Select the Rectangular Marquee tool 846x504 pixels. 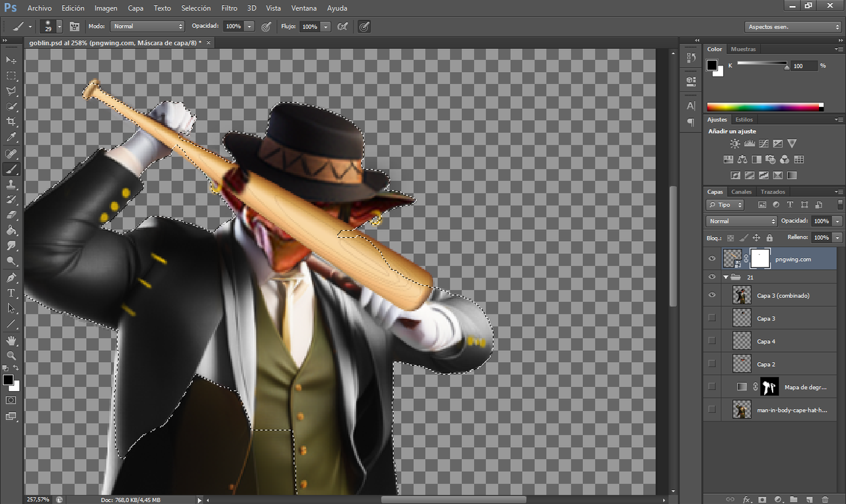[11, 76]
